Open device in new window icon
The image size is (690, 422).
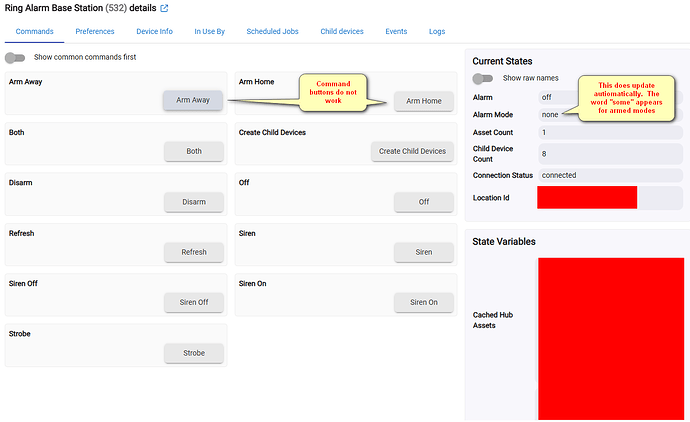(164, 8)
